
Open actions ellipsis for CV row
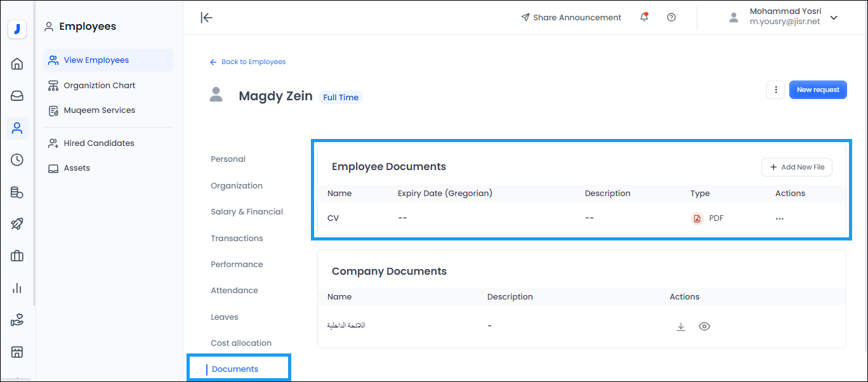click(x=779, y=218)
